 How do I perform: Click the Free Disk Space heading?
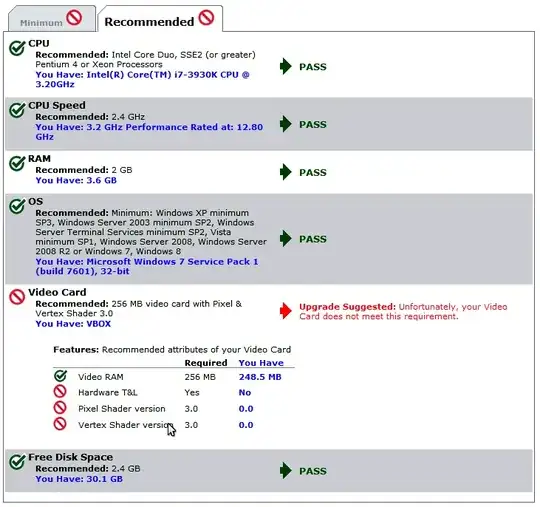click(71, 457)
